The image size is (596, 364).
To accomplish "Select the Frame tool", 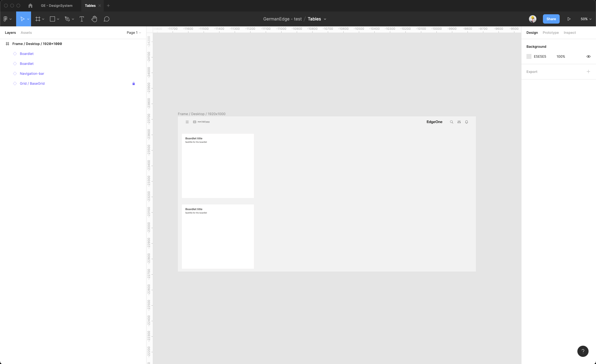I will [x=38, y=19].
